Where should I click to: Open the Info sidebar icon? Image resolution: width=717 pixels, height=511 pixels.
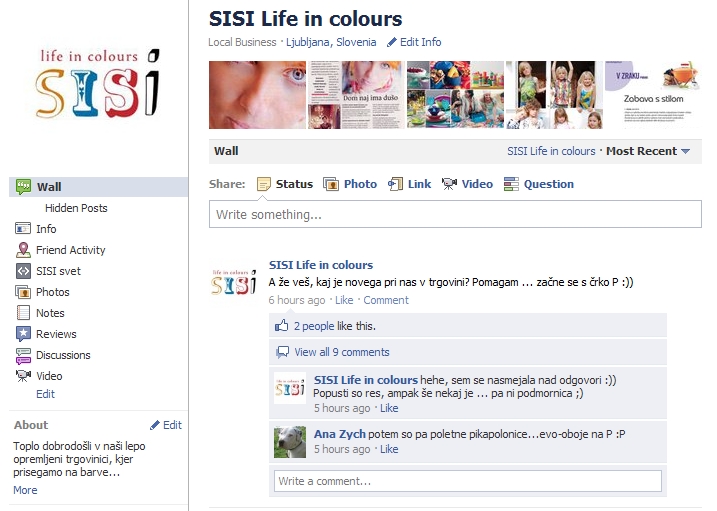tap(23, 228)
